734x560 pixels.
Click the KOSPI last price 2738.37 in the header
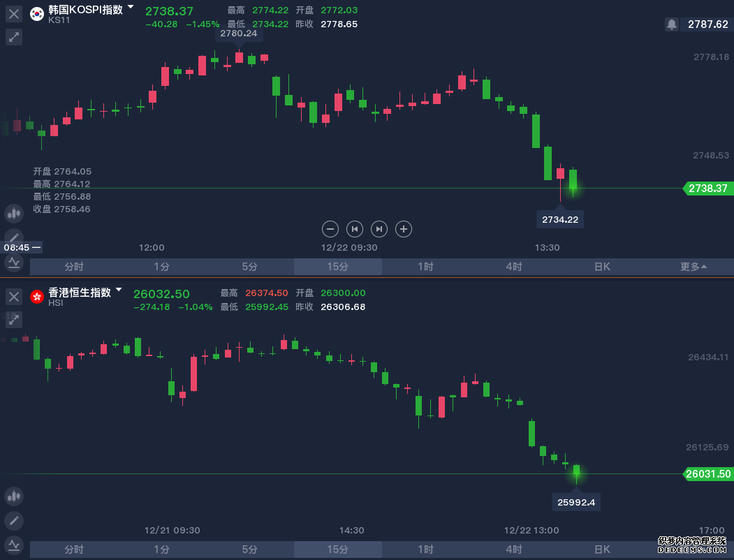click(x=169, y=11)
